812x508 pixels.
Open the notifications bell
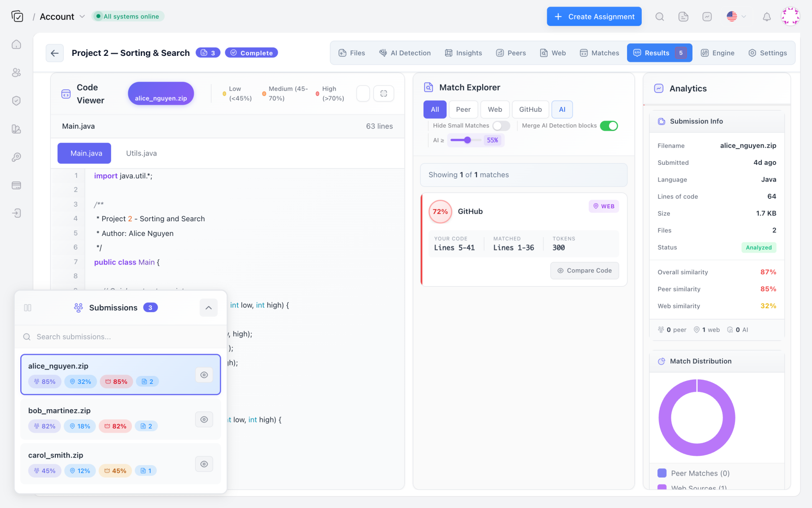[766, 17]
